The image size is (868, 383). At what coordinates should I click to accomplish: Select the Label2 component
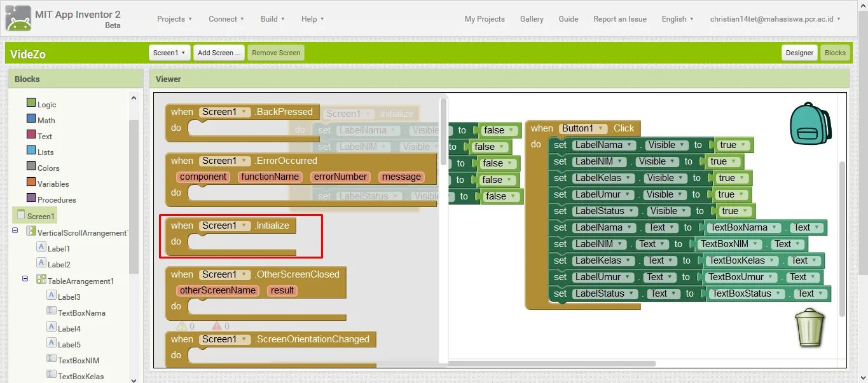[53, 264]
